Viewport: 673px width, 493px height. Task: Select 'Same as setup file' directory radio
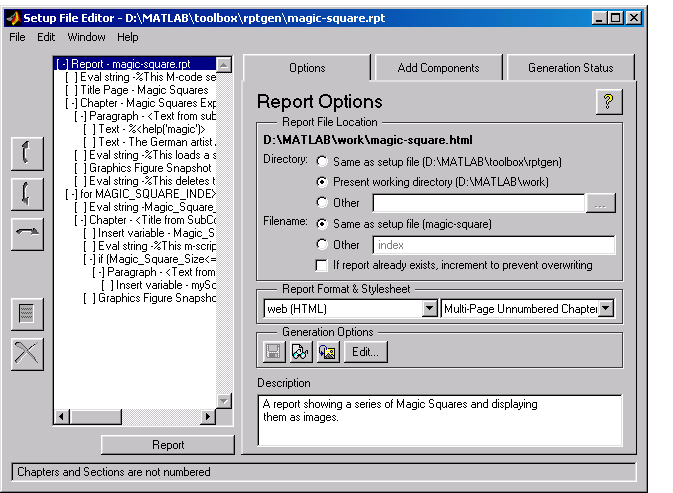322,162
